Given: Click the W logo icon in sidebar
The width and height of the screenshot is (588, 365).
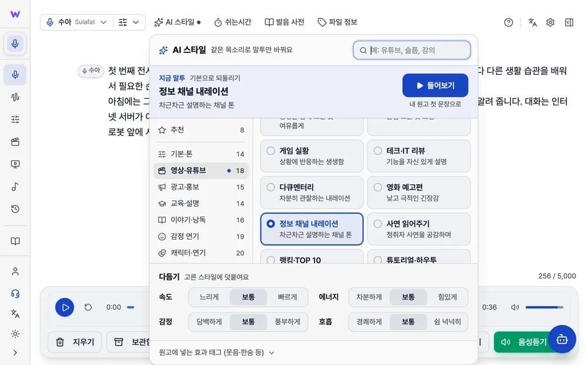Looking at the screenshot, I should [x=15, y=14].
